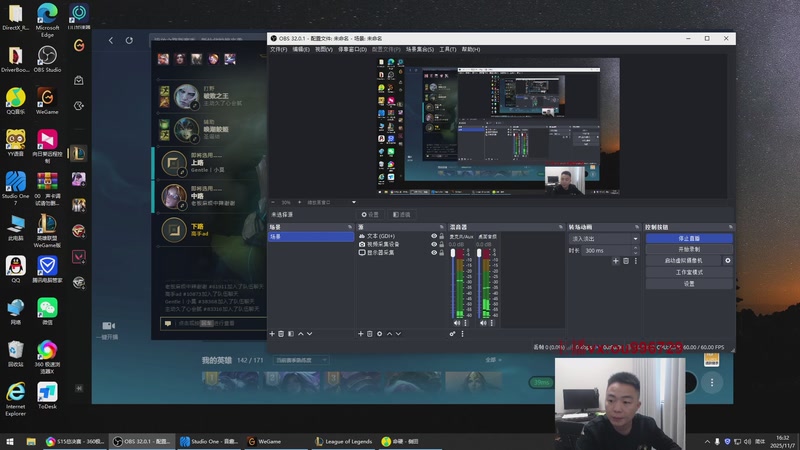This screenshot has width=800, height=450.
Task: Undock the Controls panel icon
Action: pos(731,227)
